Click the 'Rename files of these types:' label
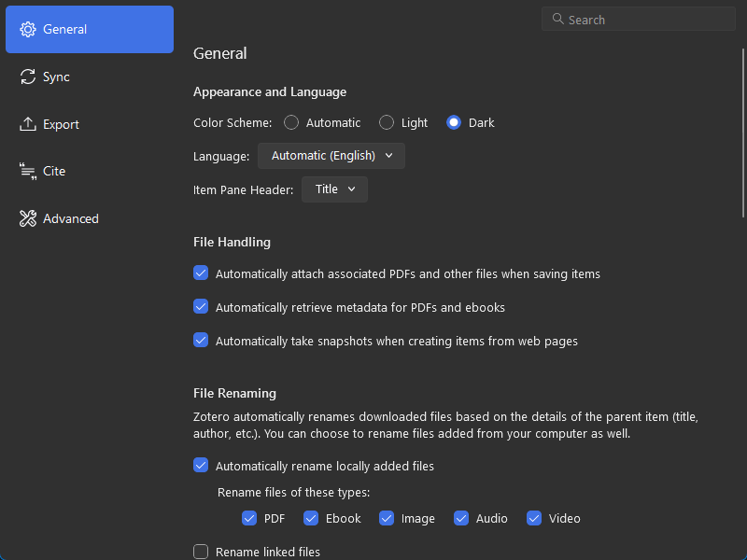747x560 pixels. click(x=293, y=493)
